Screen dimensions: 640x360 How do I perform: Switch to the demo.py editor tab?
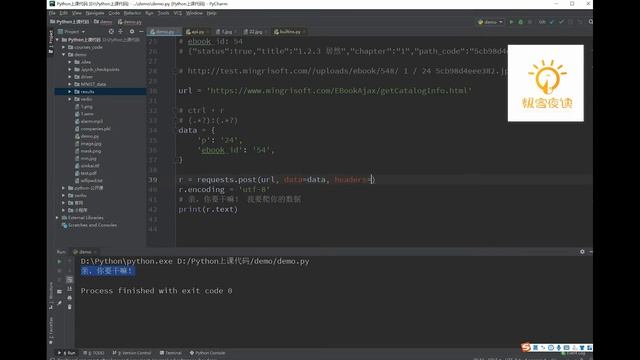pyautogui.click(x=165, y=31)
